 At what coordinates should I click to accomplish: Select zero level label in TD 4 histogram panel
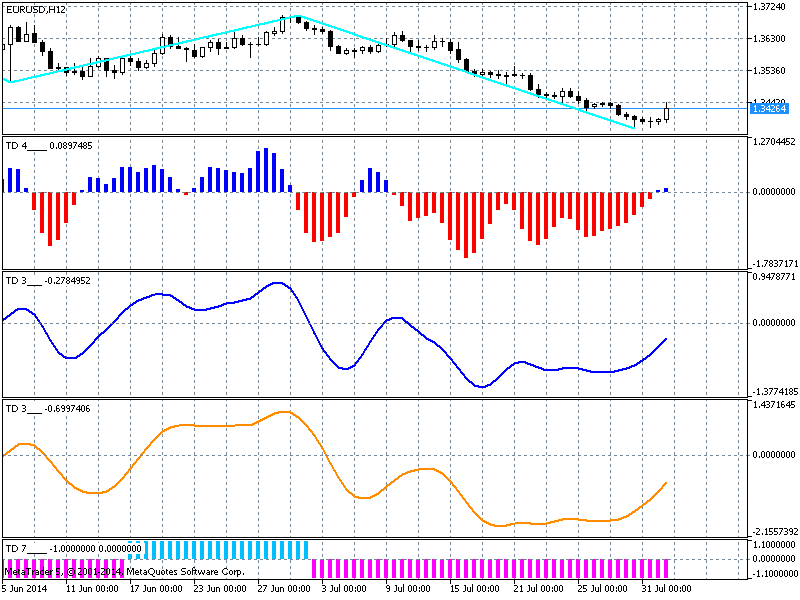(773, 192)
